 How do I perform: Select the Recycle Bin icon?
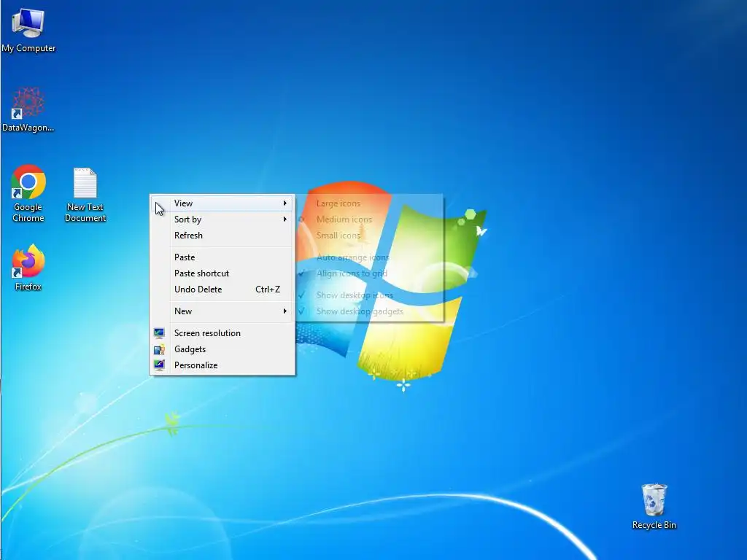[654, 506]
